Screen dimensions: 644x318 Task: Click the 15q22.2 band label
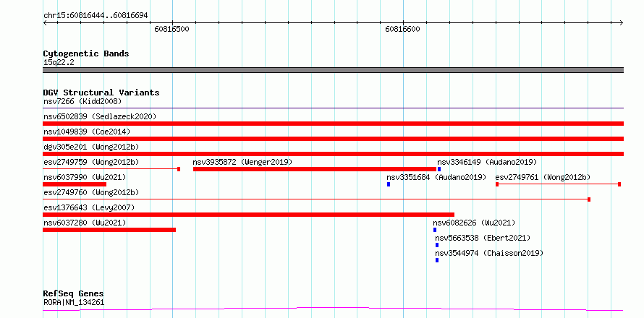click(59, 63)
